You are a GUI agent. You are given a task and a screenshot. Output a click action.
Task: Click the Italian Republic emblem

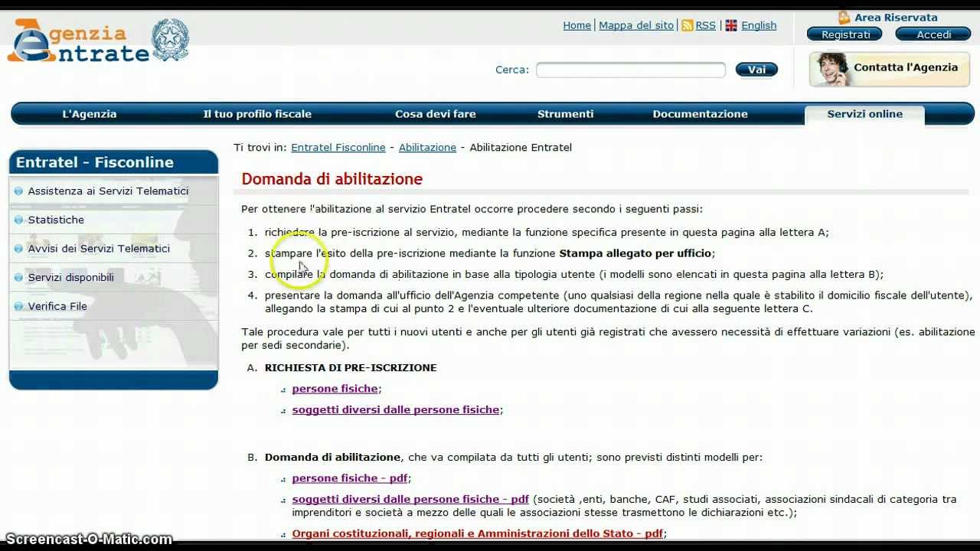(170, 40)
